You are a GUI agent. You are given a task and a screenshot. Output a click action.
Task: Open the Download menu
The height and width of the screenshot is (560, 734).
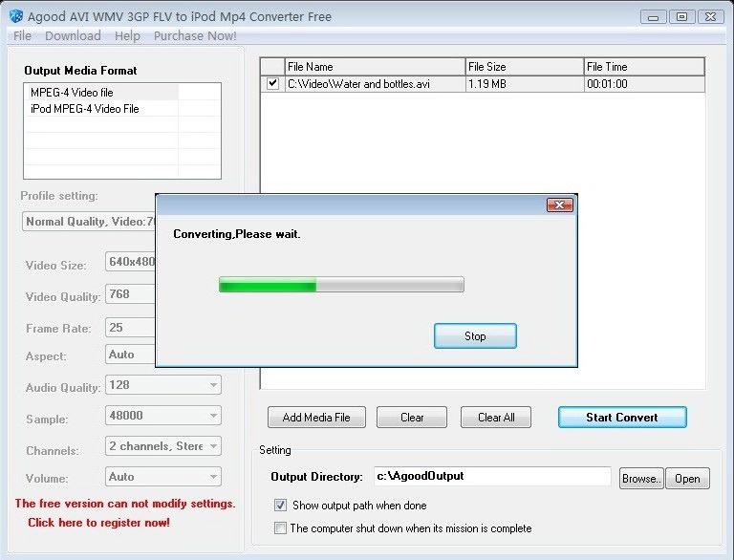(73, 36)
